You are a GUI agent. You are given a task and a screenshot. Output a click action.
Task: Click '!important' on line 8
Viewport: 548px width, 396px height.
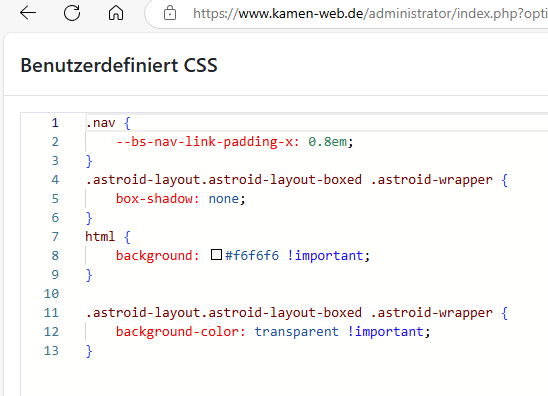click(x=325, y=256)
